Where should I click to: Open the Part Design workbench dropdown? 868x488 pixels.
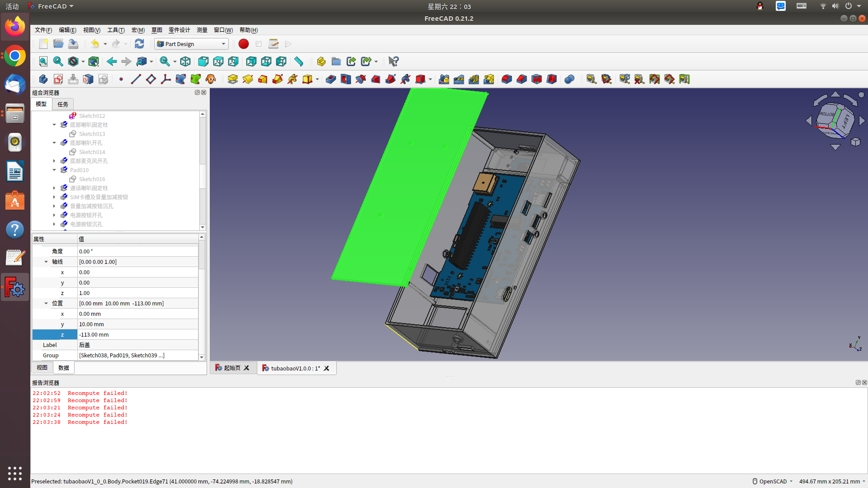[x=191, y=44]
